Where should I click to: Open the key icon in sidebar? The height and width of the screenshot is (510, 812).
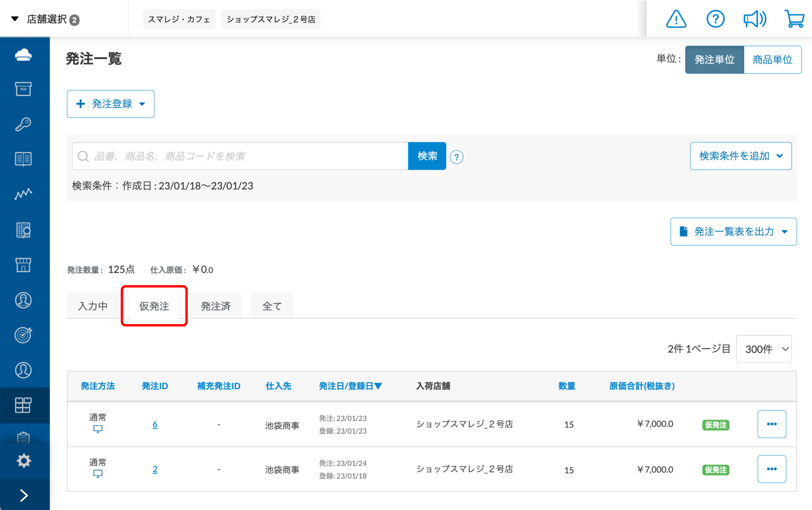pos(24,124)
